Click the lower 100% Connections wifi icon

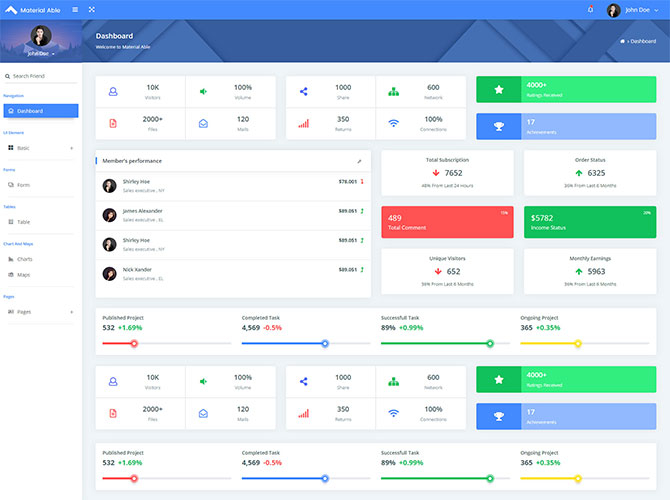(394, 413)
